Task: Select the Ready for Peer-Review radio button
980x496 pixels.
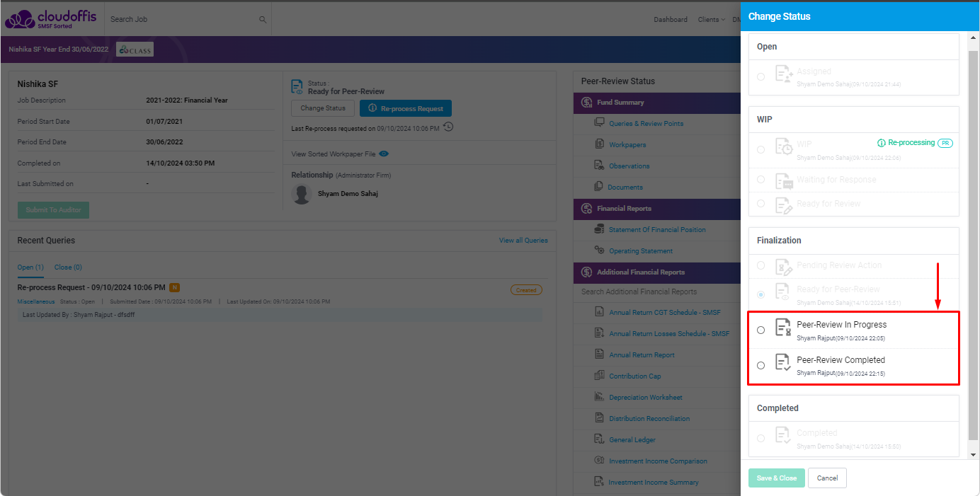Action: tap(760, 294)
